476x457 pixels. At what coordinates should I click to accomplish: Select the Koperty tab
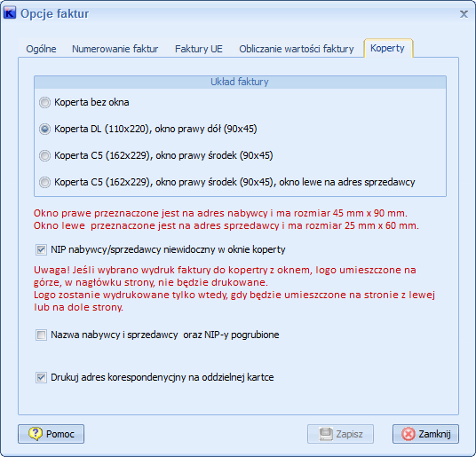(x=388, y=48)
